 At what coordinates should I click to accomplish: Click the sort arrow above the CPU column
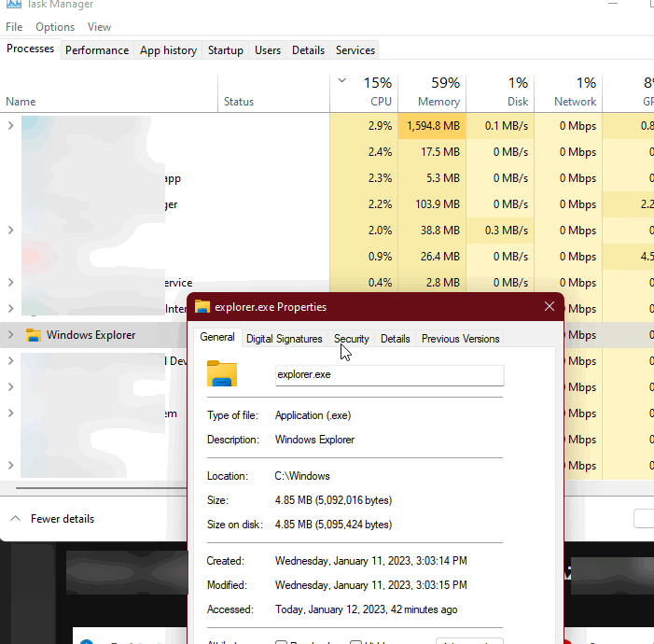click(x=342, y=80)
